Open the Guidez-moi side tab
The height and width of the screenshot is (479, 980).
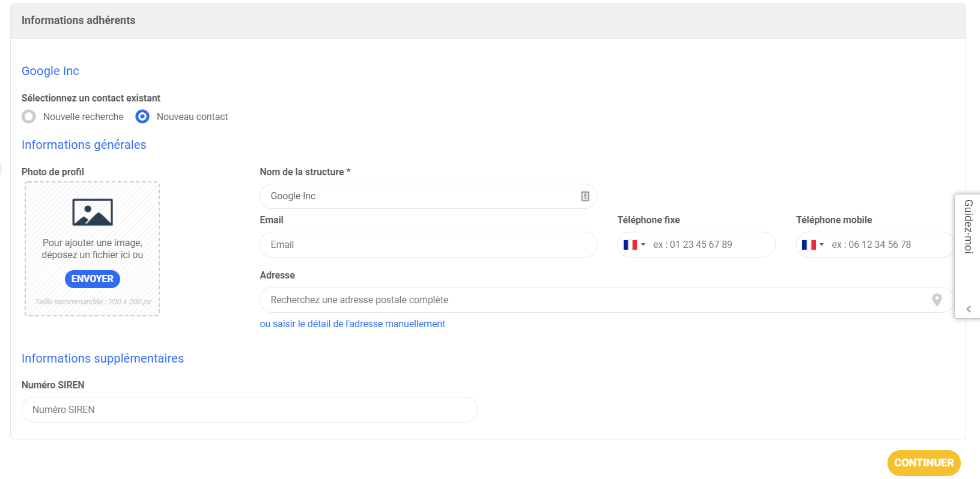coord(968,227)
